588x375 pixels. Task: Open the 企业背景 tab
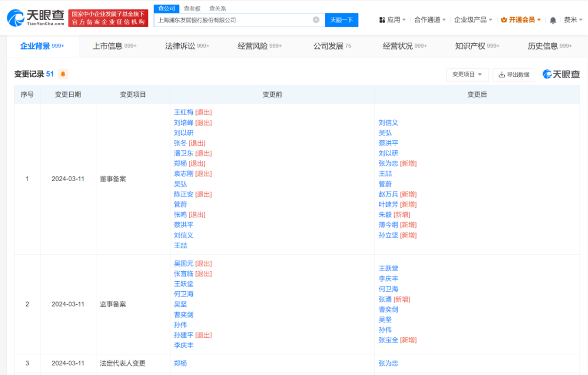(x=43, y=46)
